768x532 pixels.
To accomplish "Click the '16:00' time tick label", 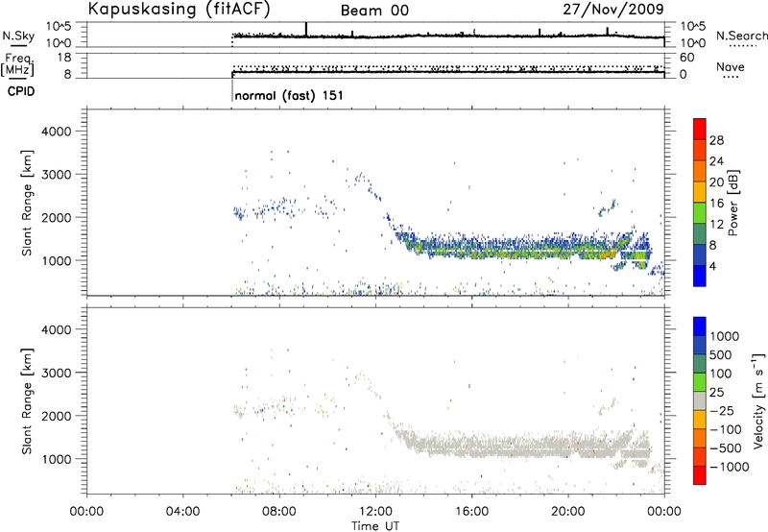I will tap(471, 512).
